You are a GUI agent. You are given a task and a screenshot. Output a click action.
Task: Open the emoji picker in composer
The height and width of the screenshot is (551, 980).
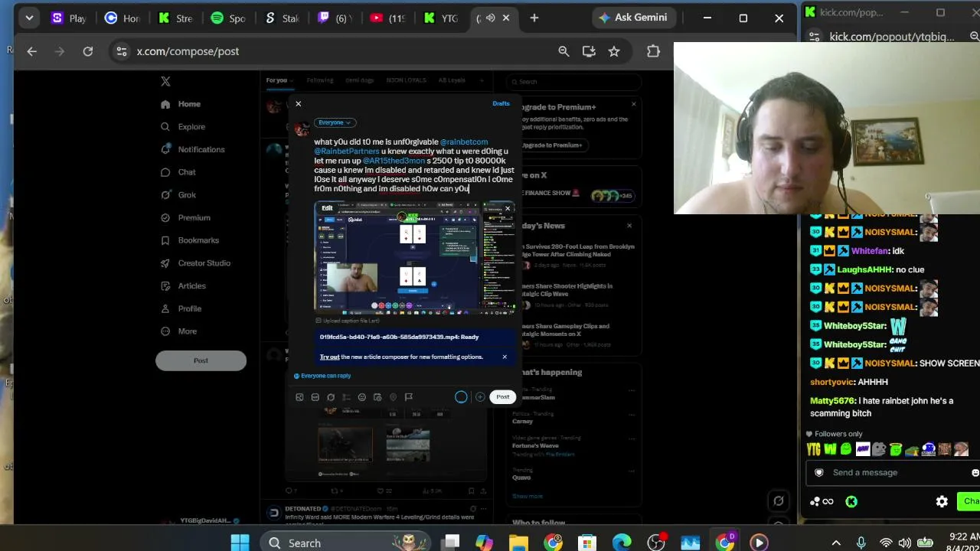pyautogui.click(x=362, y=397)
